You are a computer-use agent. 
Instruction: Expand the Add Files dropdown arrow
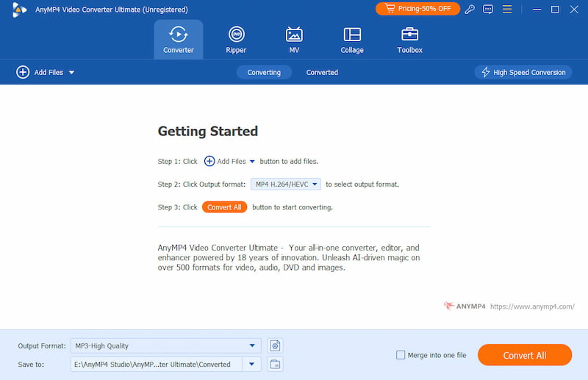[x=71, y=73]
